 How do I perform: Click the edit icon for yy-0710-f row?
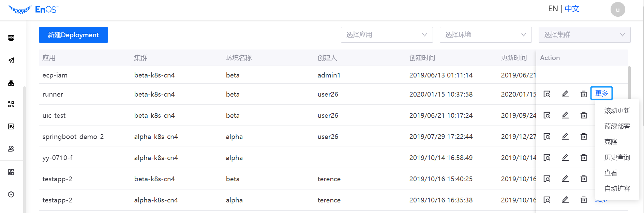(x=565, y=157)
